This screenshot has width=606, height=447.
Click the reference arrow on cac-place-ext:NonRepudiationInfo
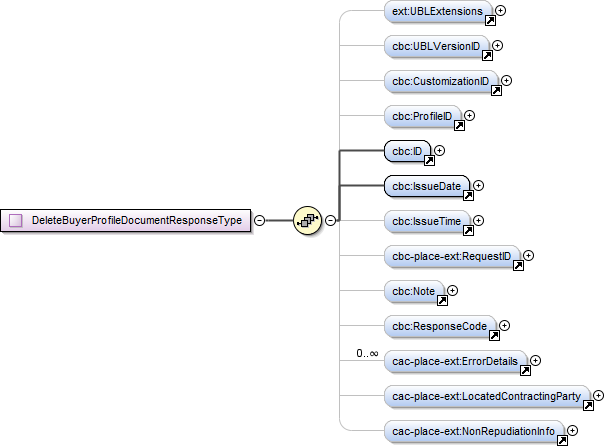click(561, 440)
